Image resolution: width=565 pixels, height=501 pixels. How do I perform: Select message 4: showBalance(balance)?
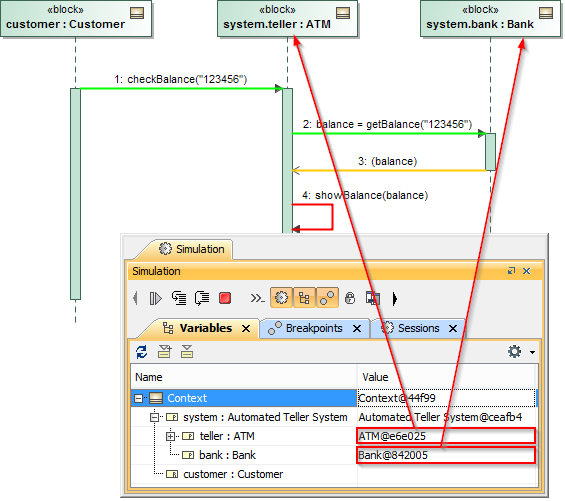click(x=365, y=195)
